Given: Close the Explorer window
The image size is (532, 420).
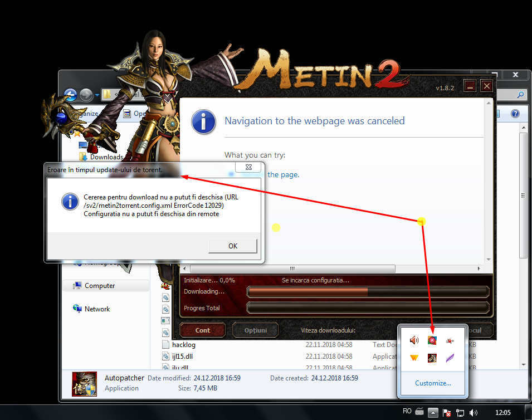Looking at the screenshot, I should pyautogui.click(x=515, y=75).
